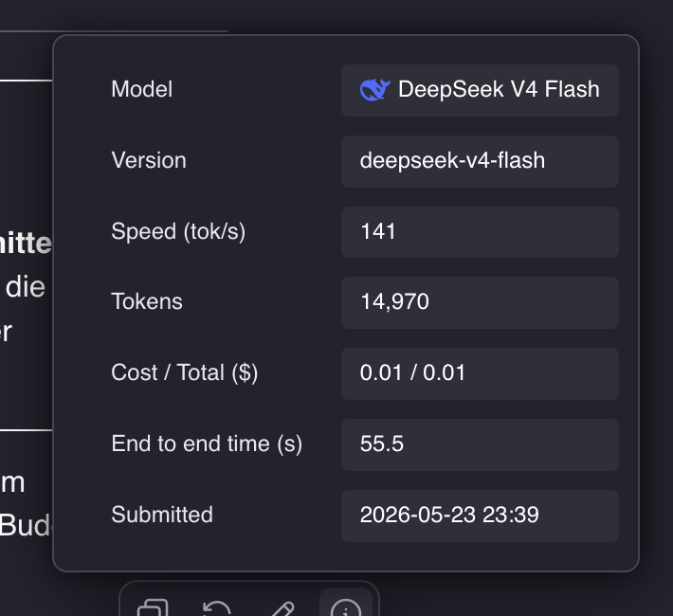The width and height of the screenshot is (673, 616).
Task: Click the End to end time (s) label
Action: (x=207, y=444)
